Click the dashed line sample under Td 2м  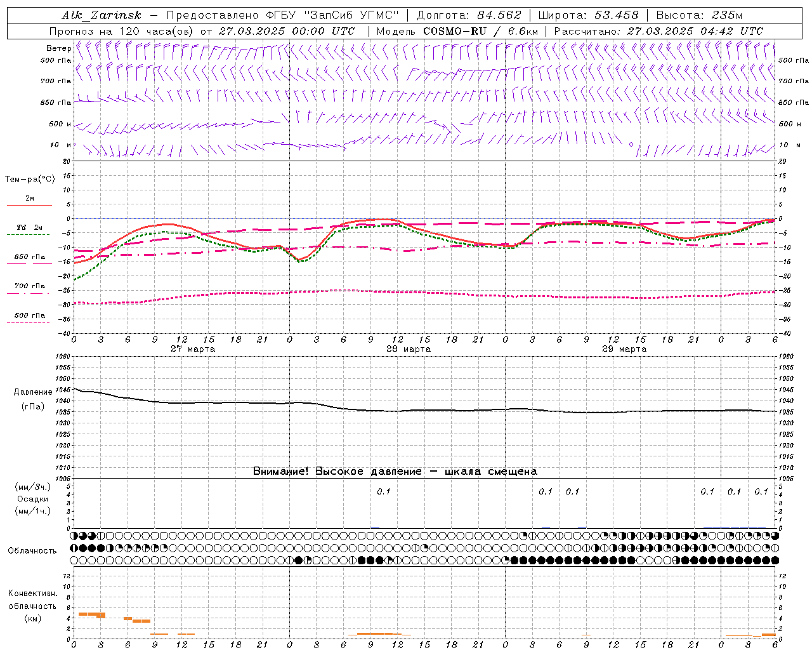29,234
